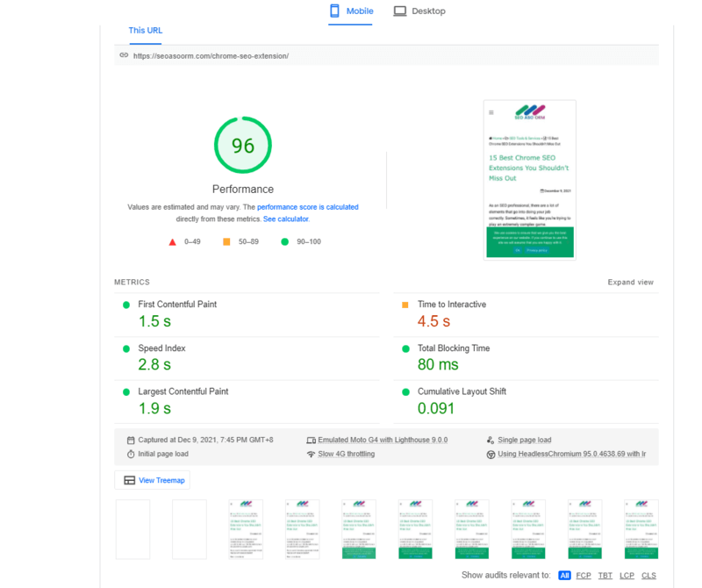Select the All audits filter
Viewport: 702px width, 588px height.
564,576
